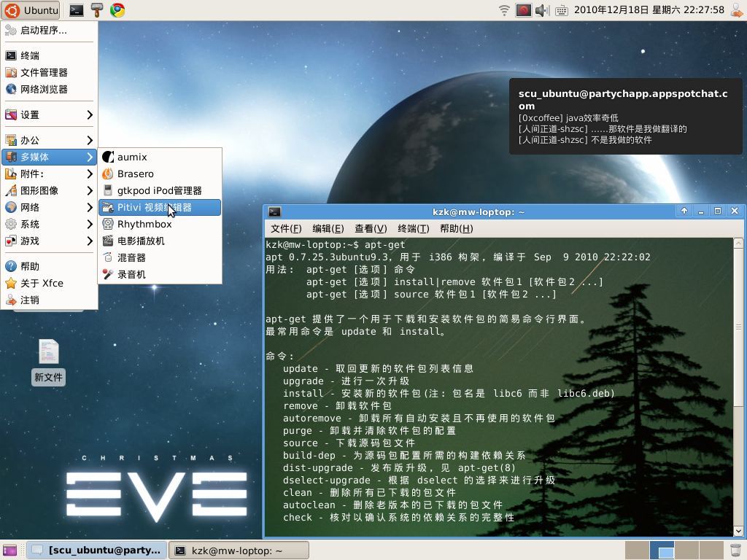Open the wireless network indicator
The image size is (747, 560).
[504, 10]
